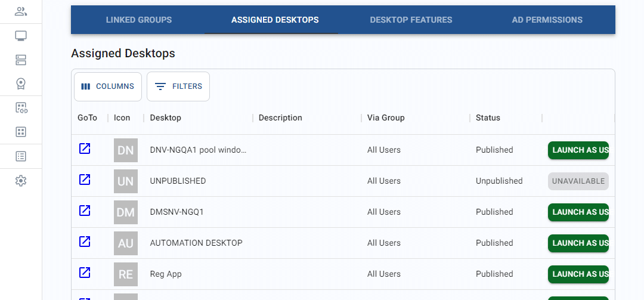Launch as user for Reg App

578,274
